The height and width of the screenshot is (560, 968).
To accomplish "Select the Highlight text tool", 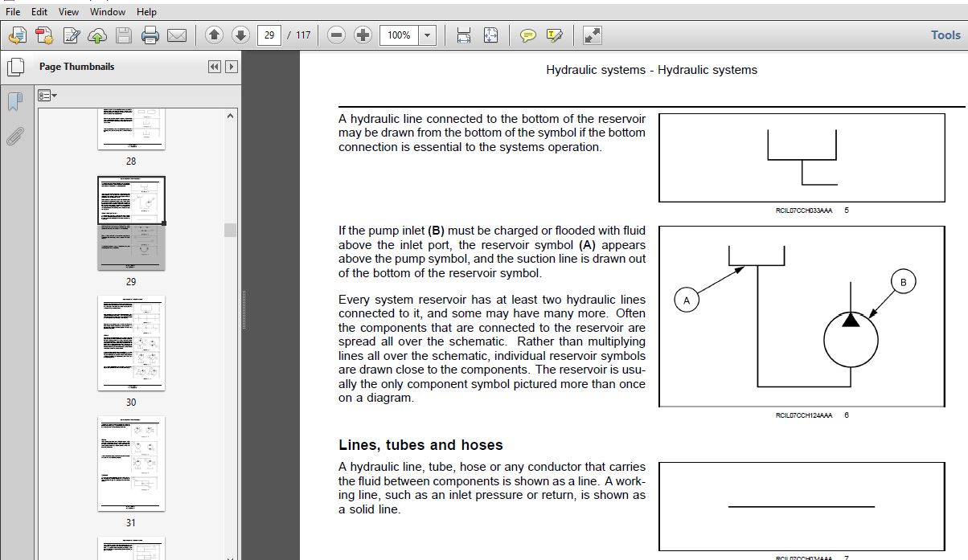I will pos(554,35).
